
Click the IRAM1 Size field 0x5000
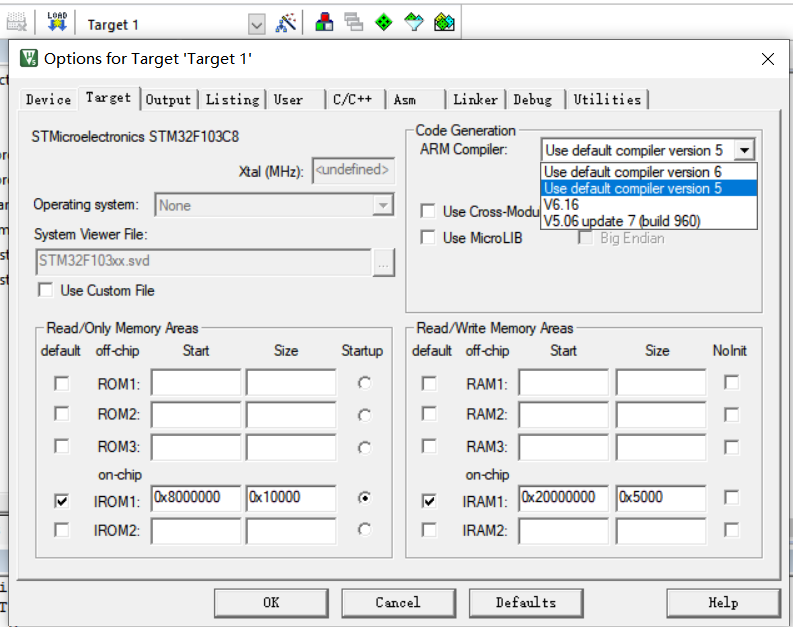pyautogui.click(x=660, y=498)
